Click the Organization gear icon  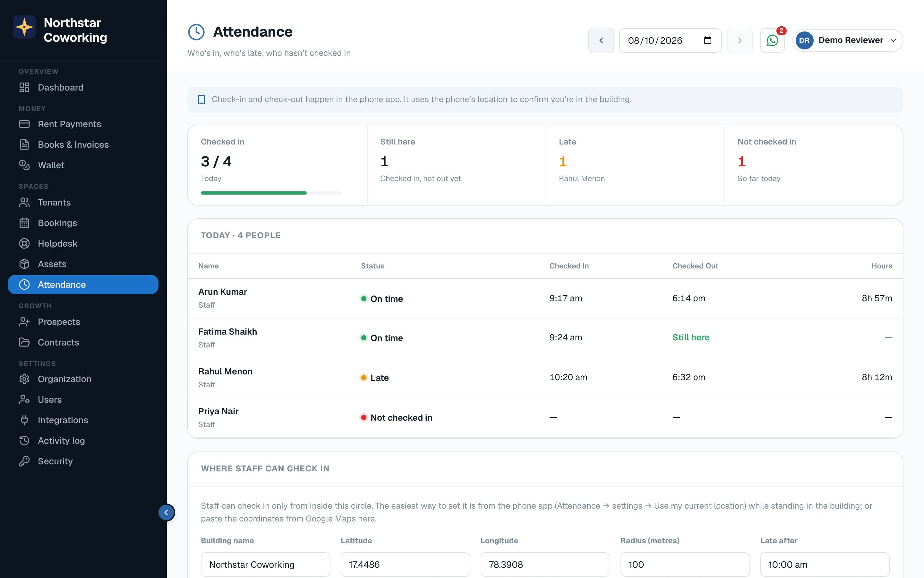coord(24,379)
